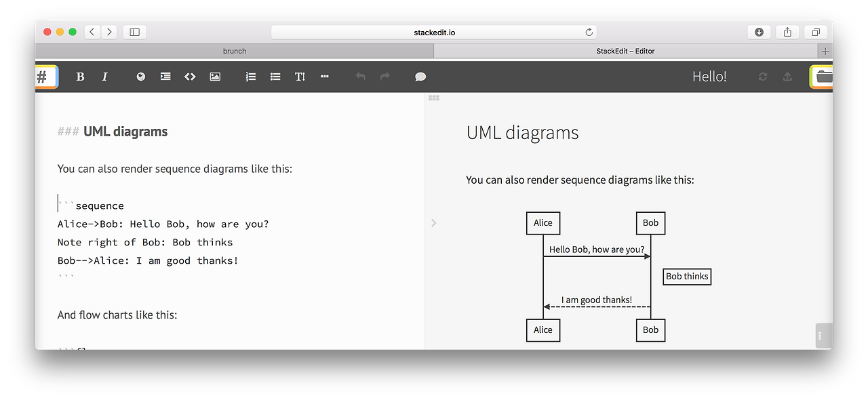Insert a blockquote
The width and height of the screenshot is (868, 400).
click(x=165, y=77)
